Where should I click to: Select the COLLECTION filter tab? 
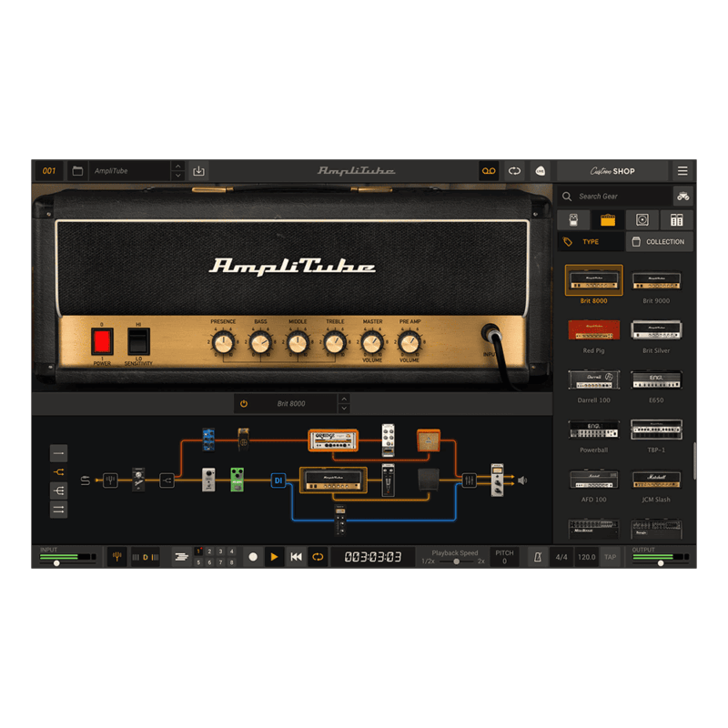(660, 242)
